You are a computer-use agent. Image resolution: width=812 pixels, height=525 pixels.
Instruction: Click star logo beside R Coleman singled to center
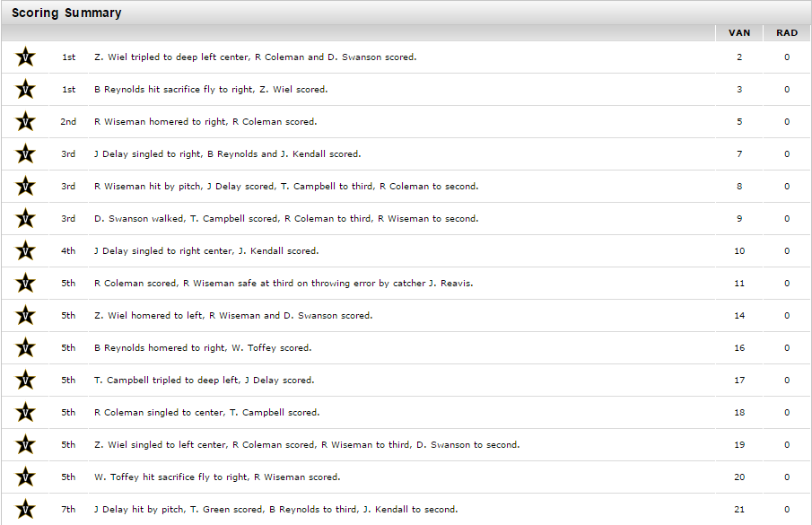point(25,412)
